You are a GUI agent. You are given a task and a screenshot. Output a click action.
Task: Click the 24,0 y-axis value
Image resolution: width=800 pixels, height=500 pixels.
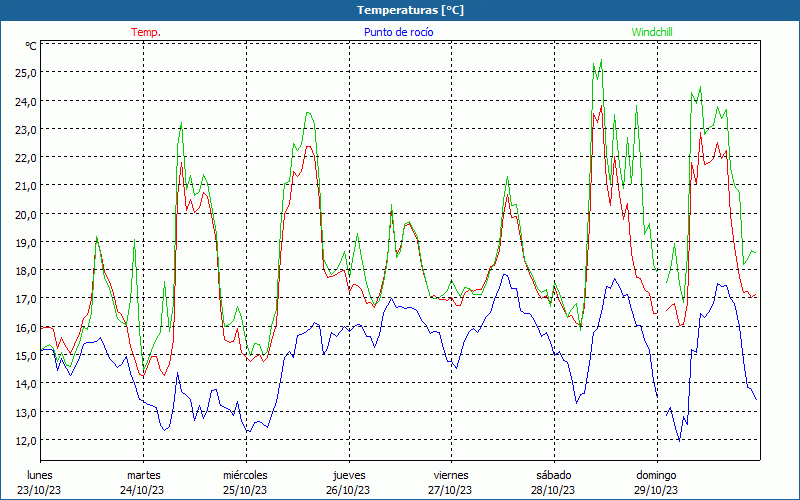click(26, 101)
